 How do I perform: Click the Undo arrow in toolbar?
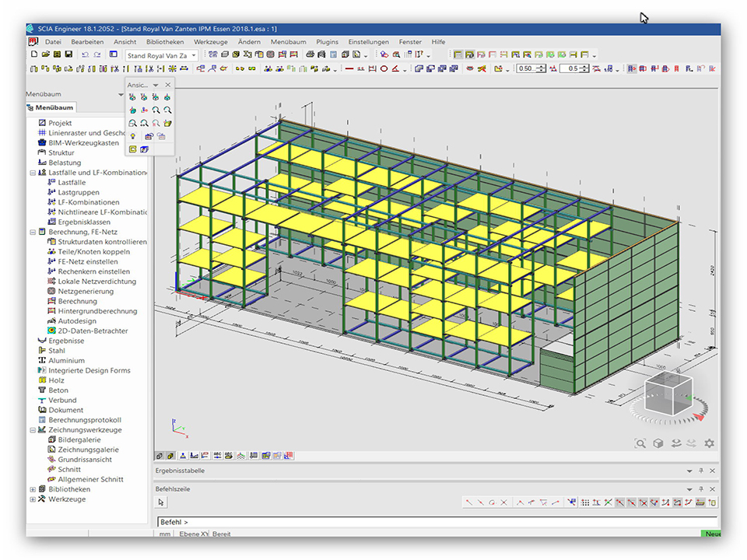(x=85, y=54)
